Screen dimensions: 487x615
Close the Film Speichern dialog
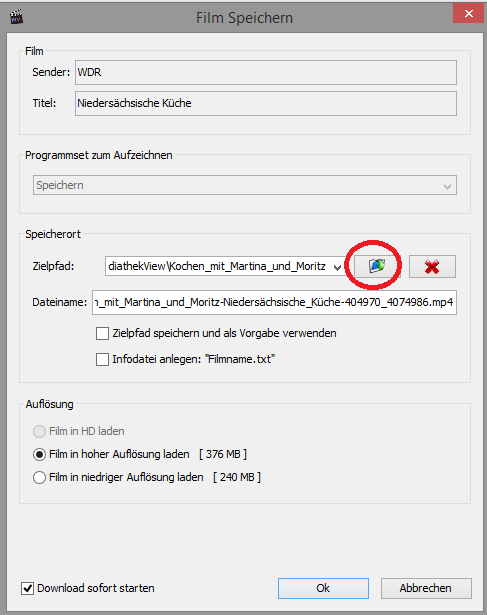pos(468,14)
